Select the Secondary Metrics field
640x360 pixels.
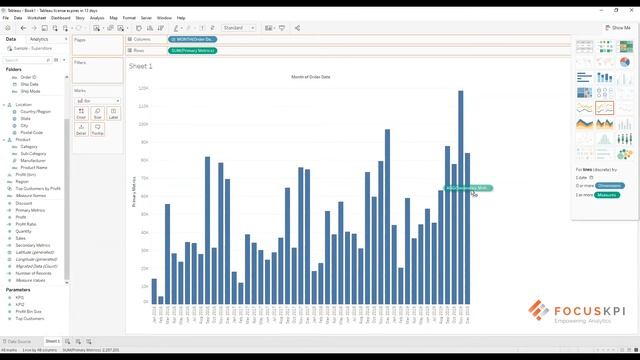tap(33, 245)
